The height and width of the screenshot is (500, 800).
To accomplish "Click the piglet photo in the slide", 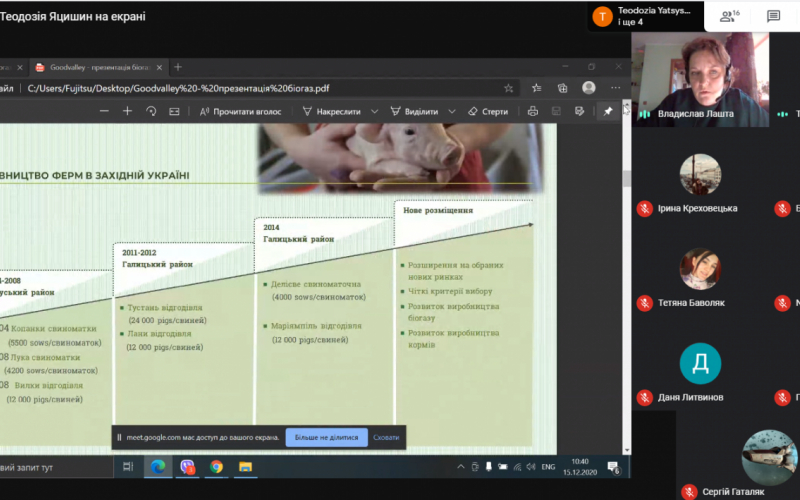I will [x=401, y=157].
